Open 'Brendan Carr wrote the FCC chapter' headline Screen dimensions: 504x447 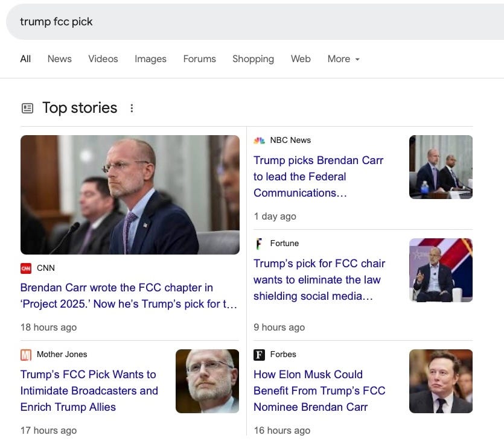click(129, 296)
